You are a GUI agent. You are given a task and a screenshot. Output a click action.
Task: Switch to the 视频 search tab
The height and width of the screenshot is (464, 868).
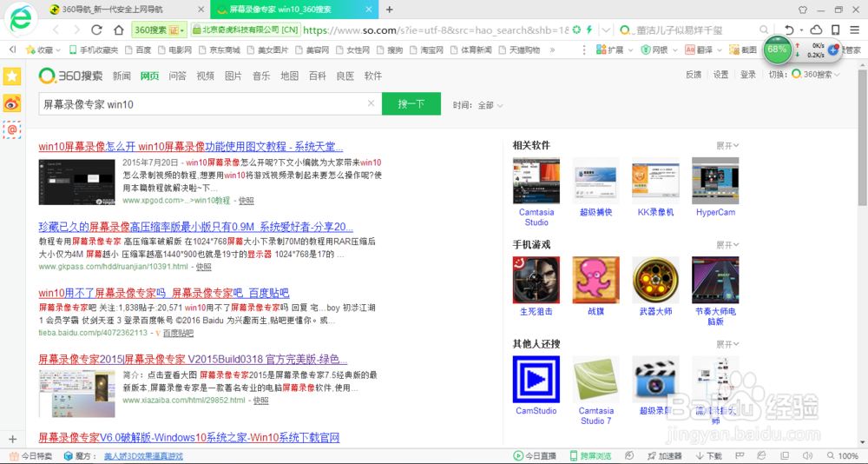(206, 76)
